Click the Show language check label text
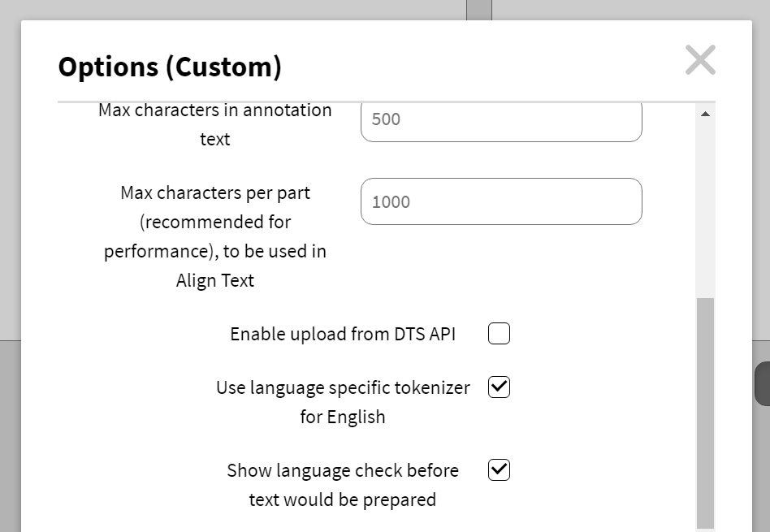Viewport: 770px width, 532px height. point(342,483)
